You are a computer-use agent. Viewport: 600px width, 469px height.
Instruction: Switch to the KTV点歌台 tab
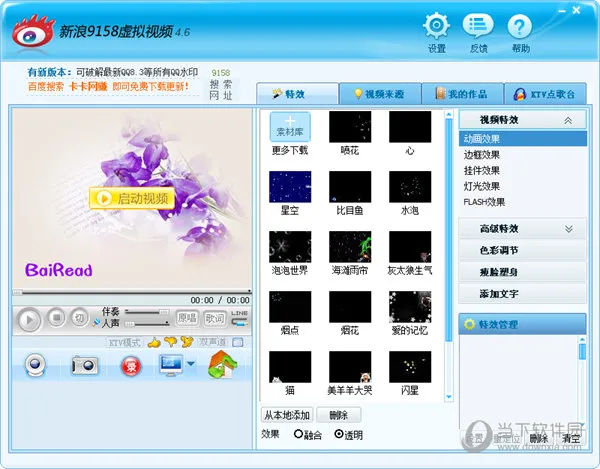[x=545, y=94]
